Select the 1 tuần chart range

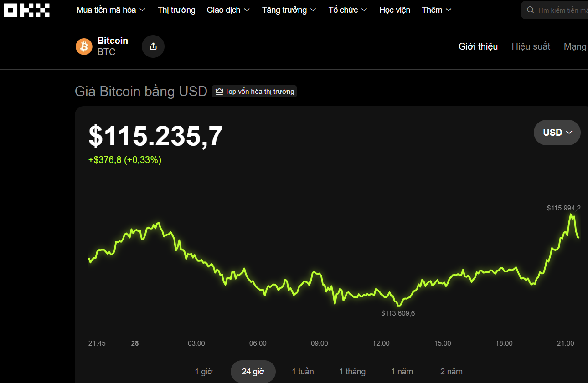[303, 372]
